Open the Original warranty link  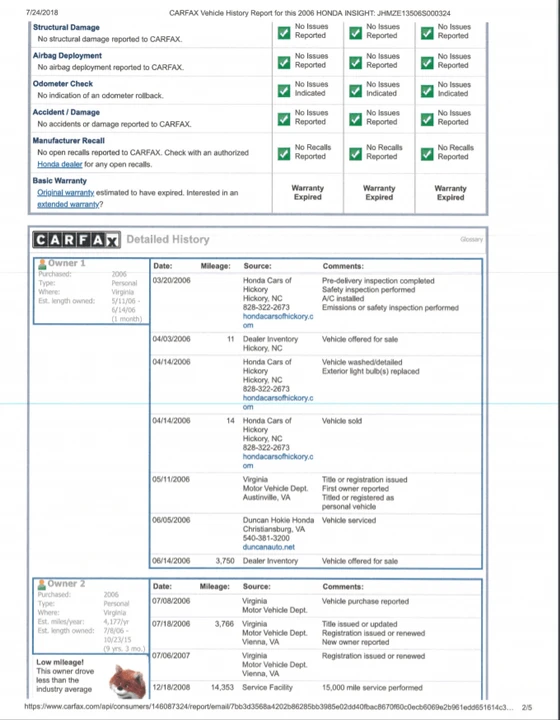point(66,193)
